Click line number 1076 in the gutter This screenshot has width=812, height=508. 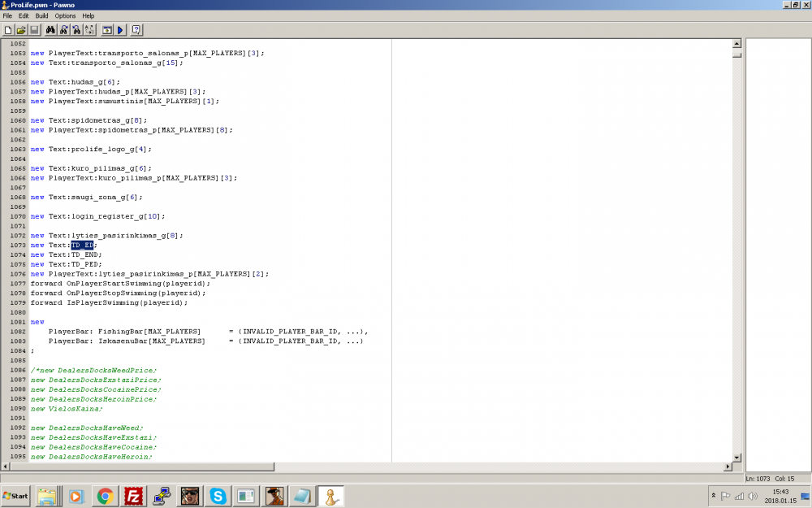(18, 274)
